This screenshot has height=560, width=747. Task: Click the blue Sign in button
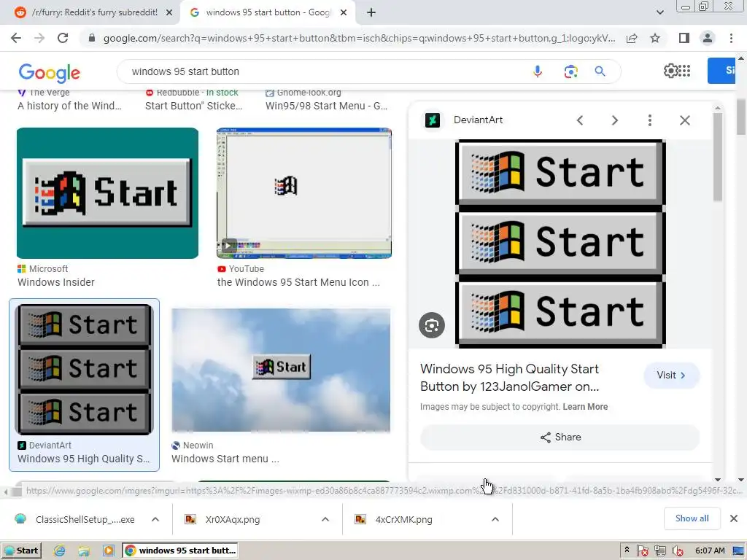point(721,71)
